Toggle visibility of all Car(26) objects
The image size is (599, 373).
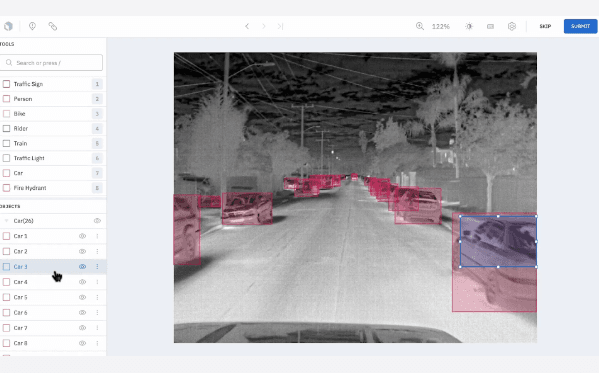(x=97, y=221)
